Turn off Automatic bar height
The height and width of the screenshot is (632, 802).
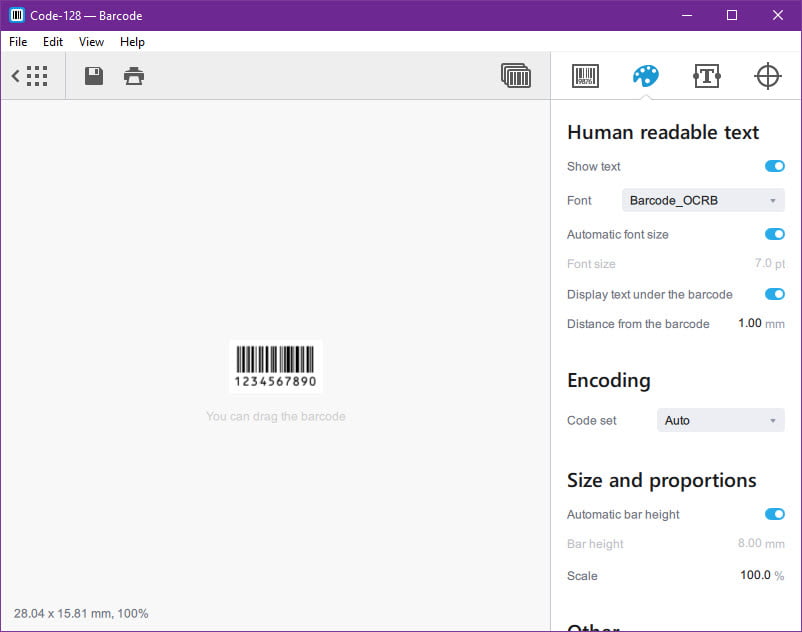pos(774,514)
